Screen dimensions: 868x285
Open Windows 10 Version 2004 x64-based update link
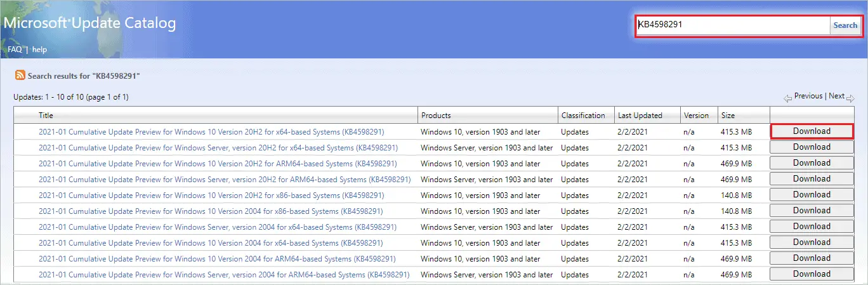211,242
